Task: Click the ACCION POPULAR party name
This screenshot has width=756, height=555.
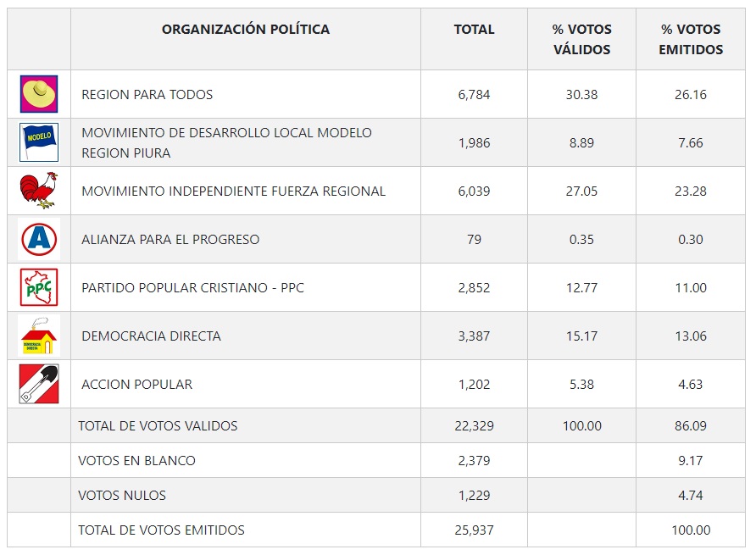Action: tap(136, 385)
